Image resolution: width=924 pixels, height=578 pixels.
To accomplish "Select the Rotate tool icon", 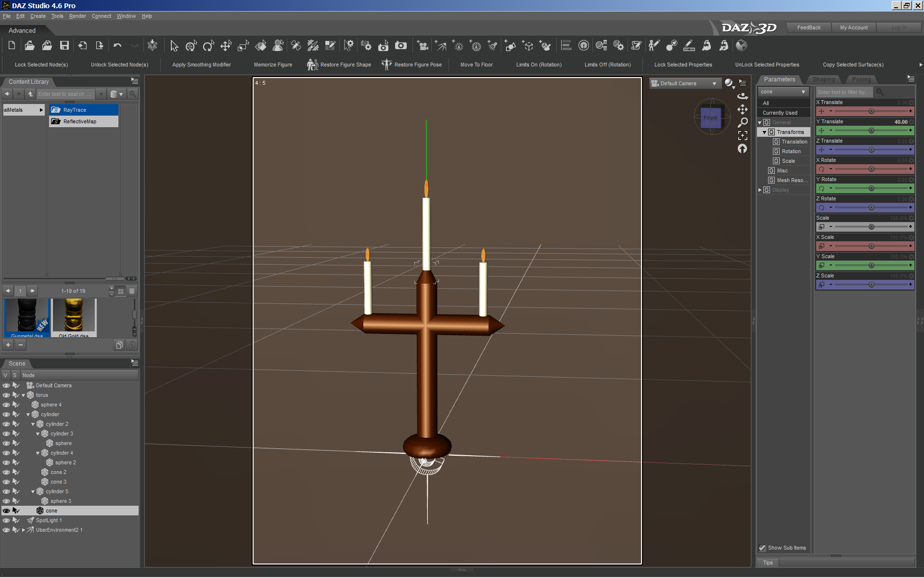I will tap(208, 46).
